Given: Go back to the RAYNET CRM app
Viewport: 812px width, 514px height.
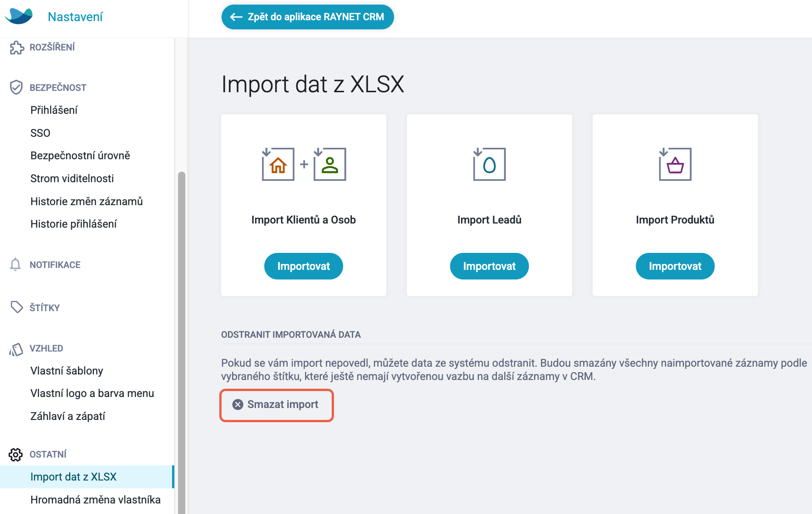Looking at the screenshot, I should 308,17.
